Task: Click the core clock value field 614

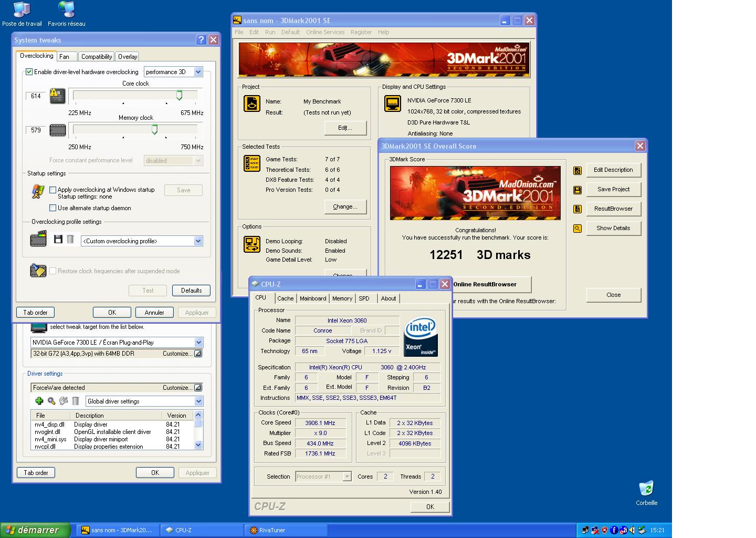Action: [x=36, y=96]
